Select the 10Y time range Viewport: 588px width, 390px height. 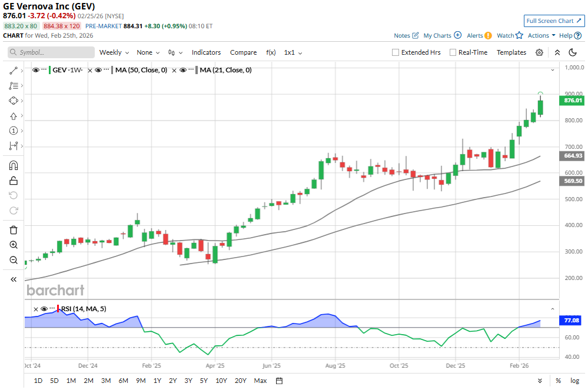point(221,381)
